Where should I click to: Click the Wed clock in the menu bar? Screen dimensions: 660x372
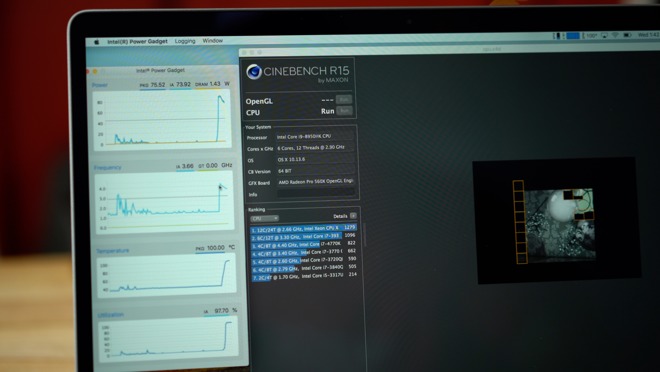click(649, 35)
